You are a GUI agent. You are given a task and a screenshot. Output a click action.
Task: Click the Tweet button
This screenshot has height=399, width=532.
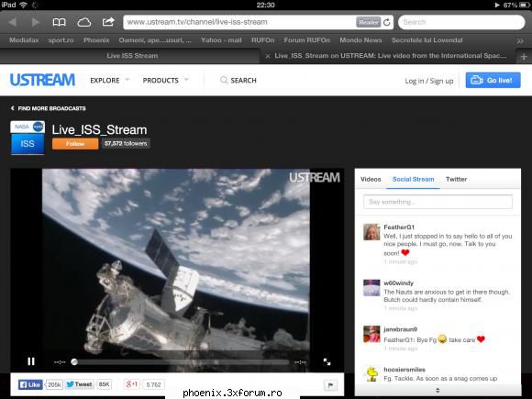click(x=79, y=384)
